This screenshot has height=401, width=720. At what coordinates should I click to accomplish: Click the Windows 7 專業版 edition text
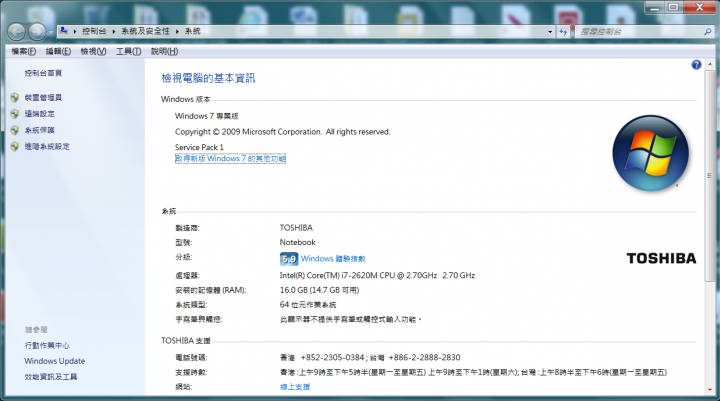tap(207, 116)
